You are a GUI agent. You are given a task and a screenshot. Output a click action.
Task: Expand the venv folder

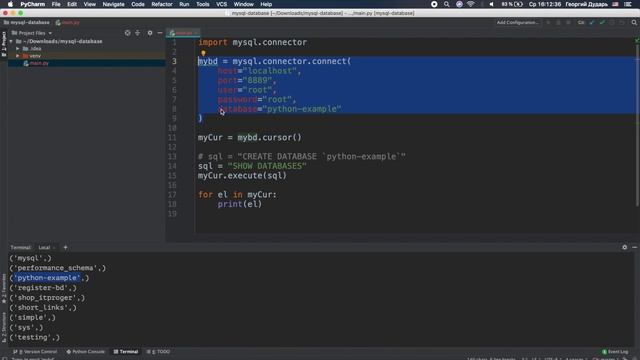[18, 56]
